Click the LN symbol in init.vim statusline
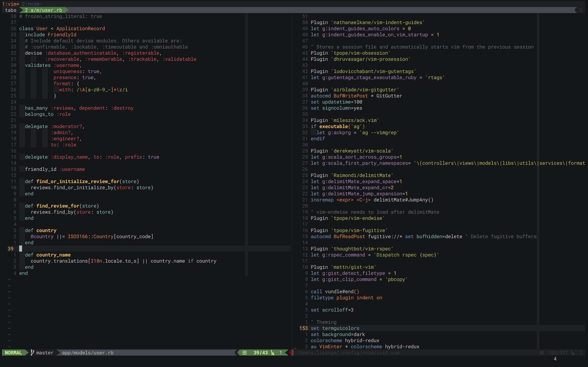588x367 pixels. click(573, 353)
